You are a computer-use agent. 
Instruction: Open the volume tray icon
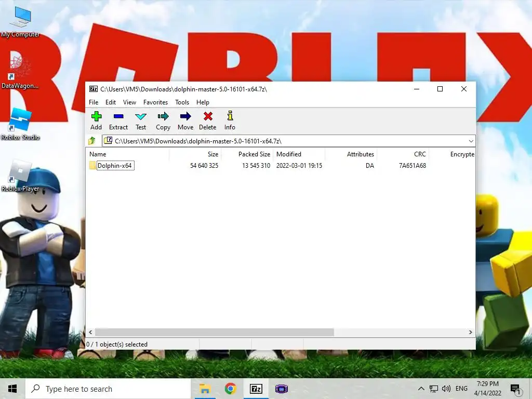tap(446, 389)
